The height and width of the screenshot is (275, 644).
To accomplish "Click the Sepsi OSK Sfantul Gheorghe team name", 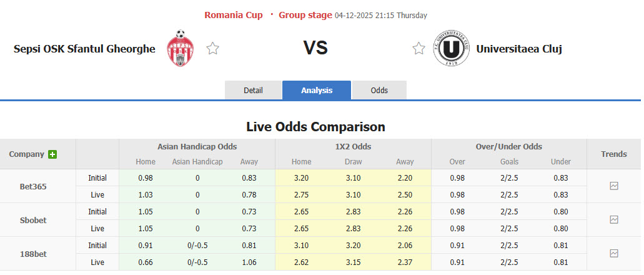I will [x=84, y=49].
